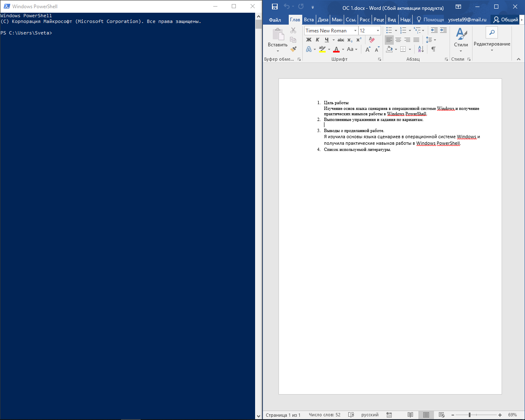Expand the Стили styles gallery

(461, 40)
